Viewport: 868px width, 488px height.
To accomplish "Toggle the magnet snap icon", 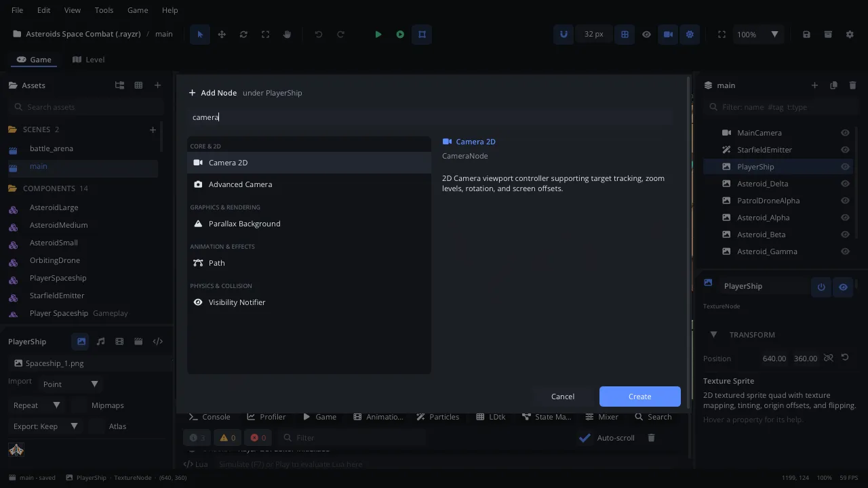I will coord(564,35).
